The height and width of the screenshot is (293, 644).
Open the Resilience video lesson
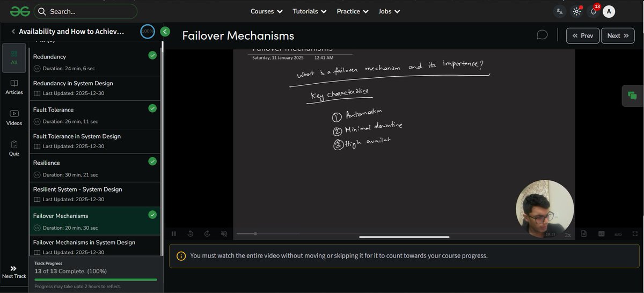pyautogui.click(x=94, y=168)
